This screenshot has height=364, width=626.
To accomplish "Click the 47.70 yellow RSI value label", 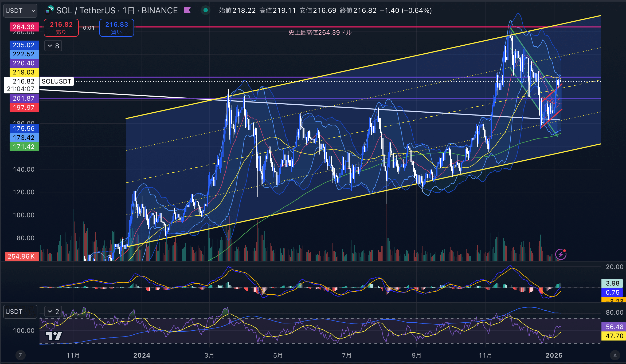I will point(614,336).
